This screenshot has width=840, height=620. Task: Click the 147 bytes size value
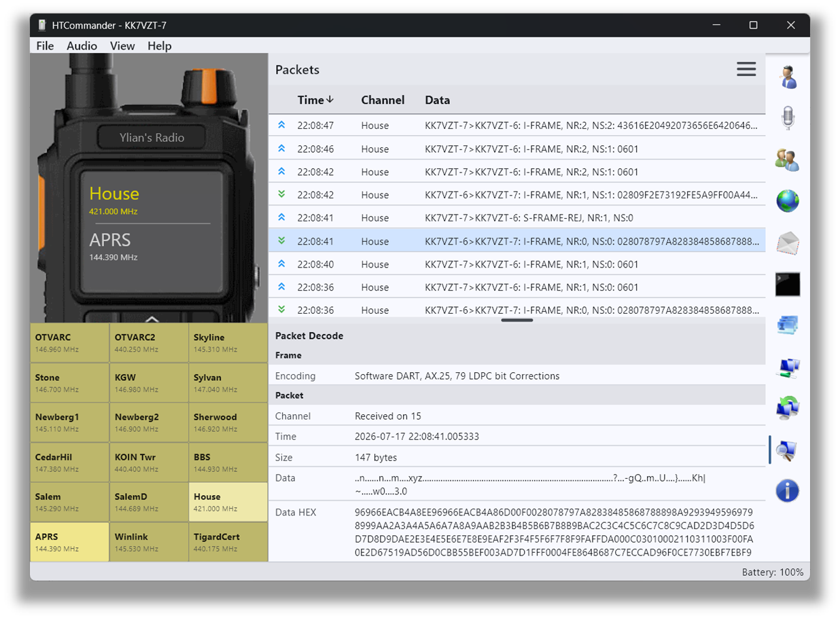tap(376, 457)
